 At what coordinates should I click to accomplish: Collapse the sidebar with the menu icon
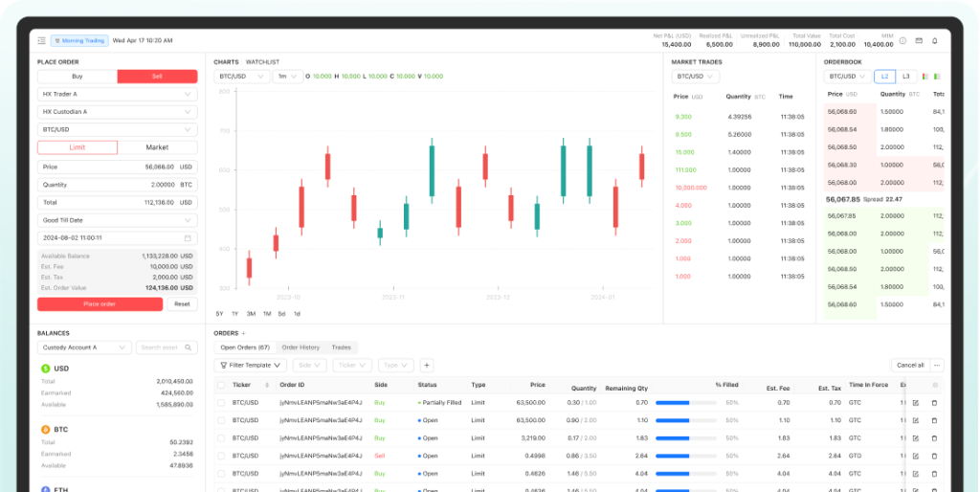41,40
